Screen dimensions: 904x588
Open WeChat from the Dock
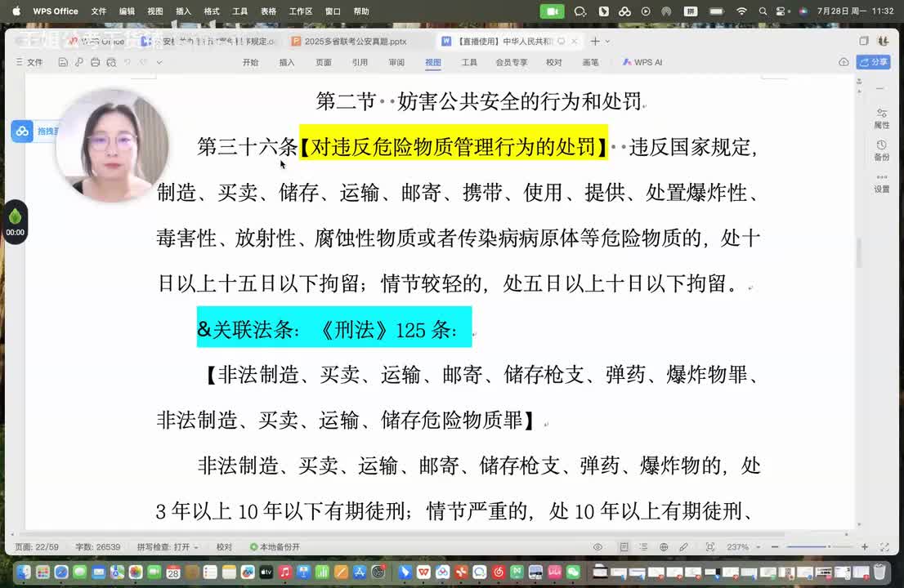(572, 572)
